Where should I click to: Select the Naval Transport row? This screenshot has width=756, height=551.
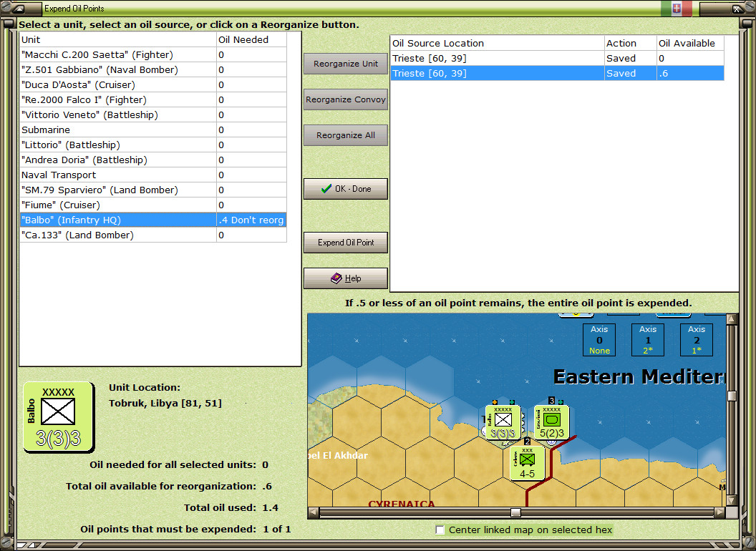(x=153, y=175)
